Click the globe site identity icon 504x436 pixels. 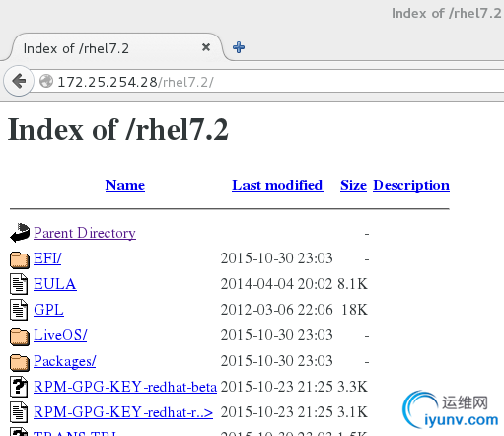(46, 81)
